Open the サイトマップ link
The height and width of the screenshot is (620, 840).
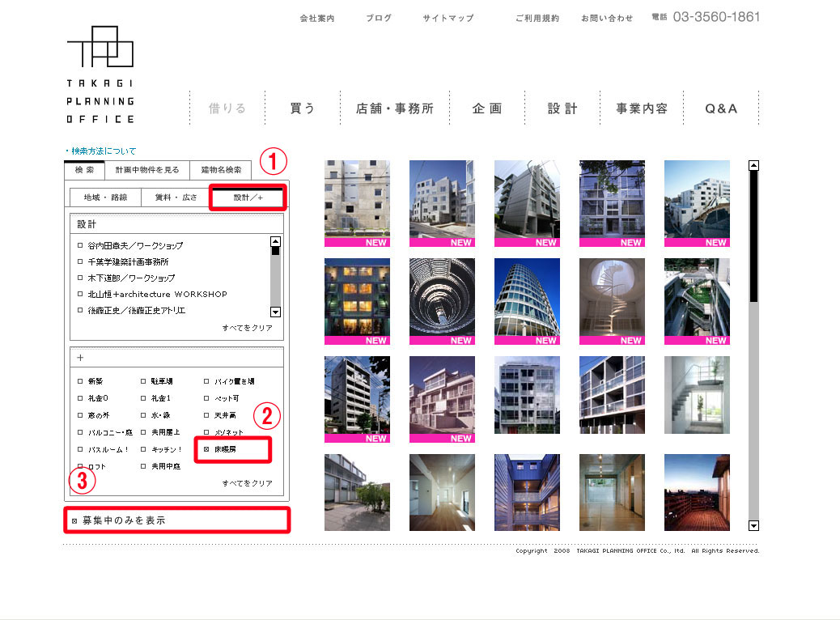pos(448,19)
